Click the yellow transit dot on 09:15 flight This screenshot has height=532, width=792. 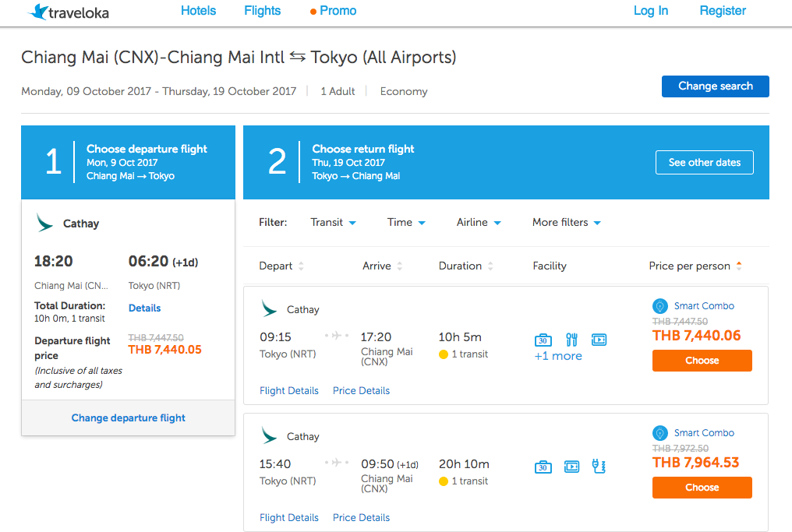[x=444, y=354]
